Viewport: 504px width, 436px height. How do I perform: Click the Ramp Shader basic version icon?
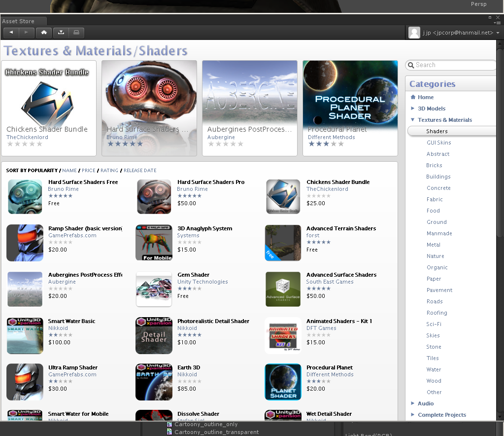pyautogui.click(x=25, y=243)
